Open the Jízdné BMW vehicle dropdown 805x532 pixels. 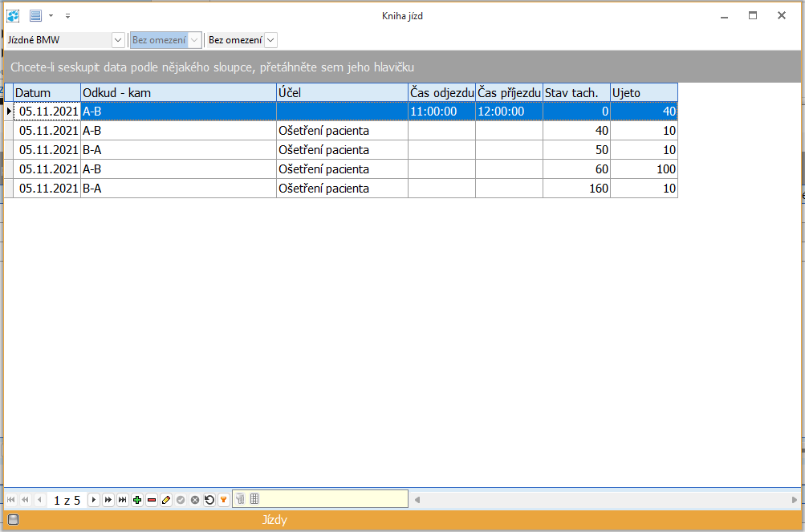(x=118, y=40)
